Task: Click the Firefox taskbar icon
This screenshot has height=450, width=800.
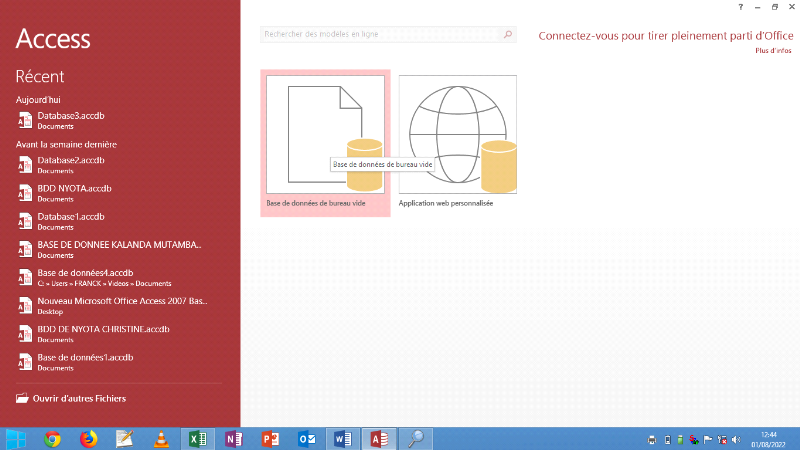Action: [89, 438]
